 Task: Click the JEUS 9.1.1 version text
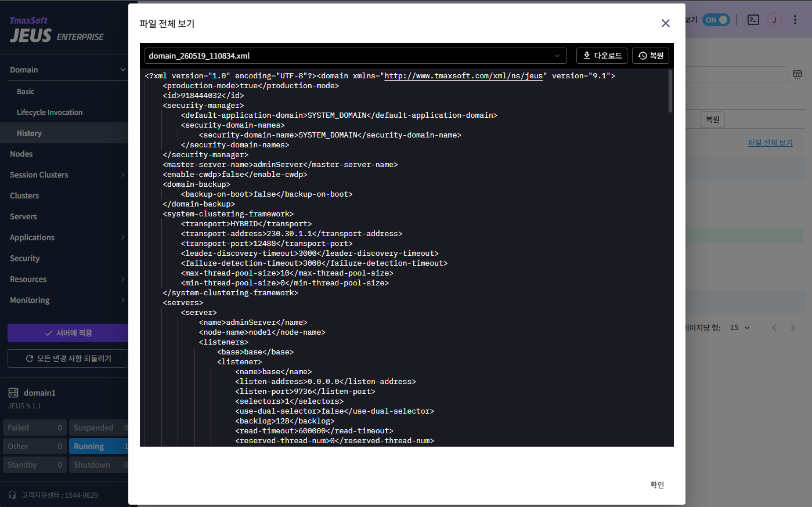[x=24, y=406]
